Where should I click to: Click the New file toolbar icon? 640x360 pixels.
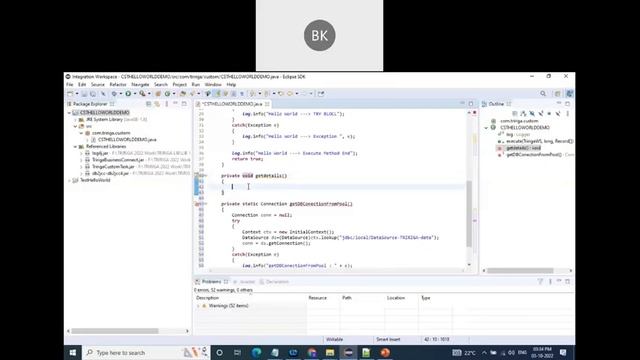[70, 93]
